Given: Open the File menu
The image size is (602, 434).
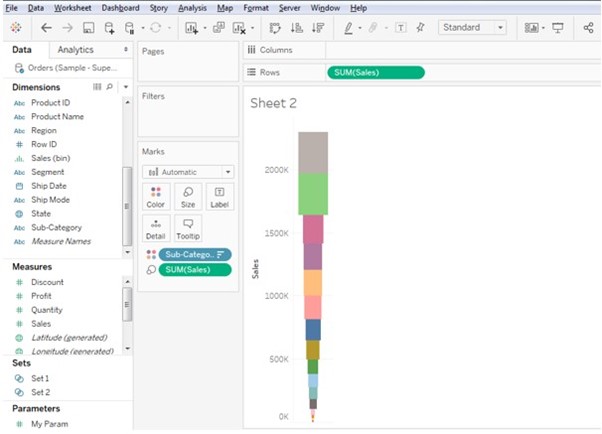Looking at the screenshot, I should tap(11, 8).
